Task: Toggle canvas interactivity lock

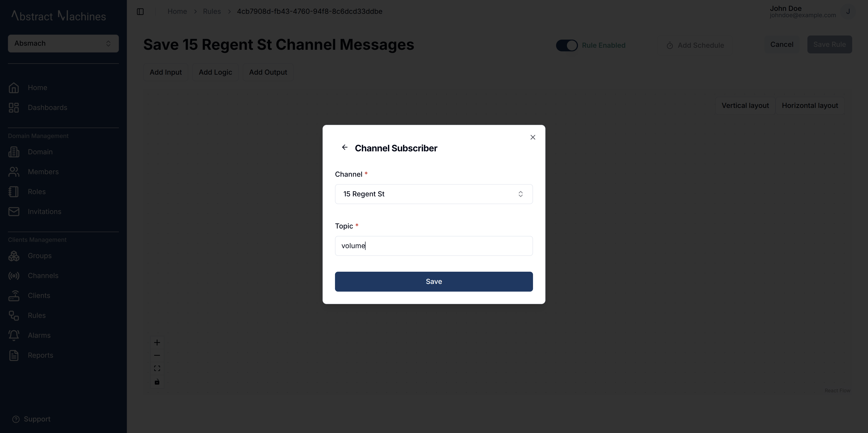Action: (x=157, y=382)
